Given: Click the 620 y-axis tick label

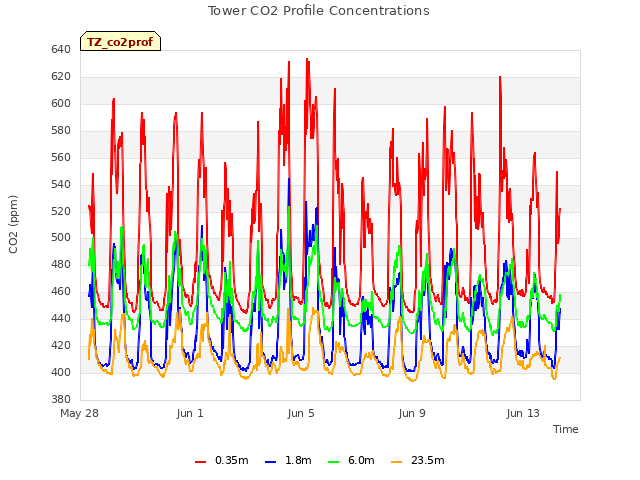Looking at the screenshot, I should pos(61,76).
